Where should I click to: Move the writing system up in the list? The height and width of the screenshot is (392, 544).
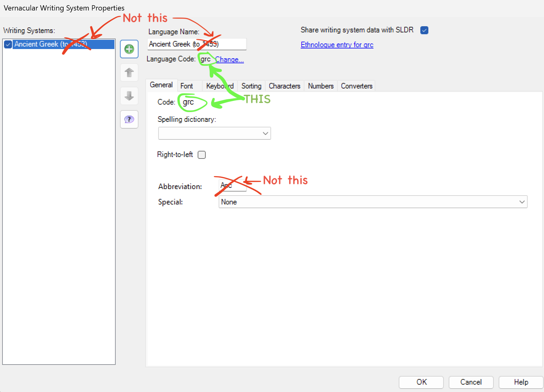click(x=129, y=72)
